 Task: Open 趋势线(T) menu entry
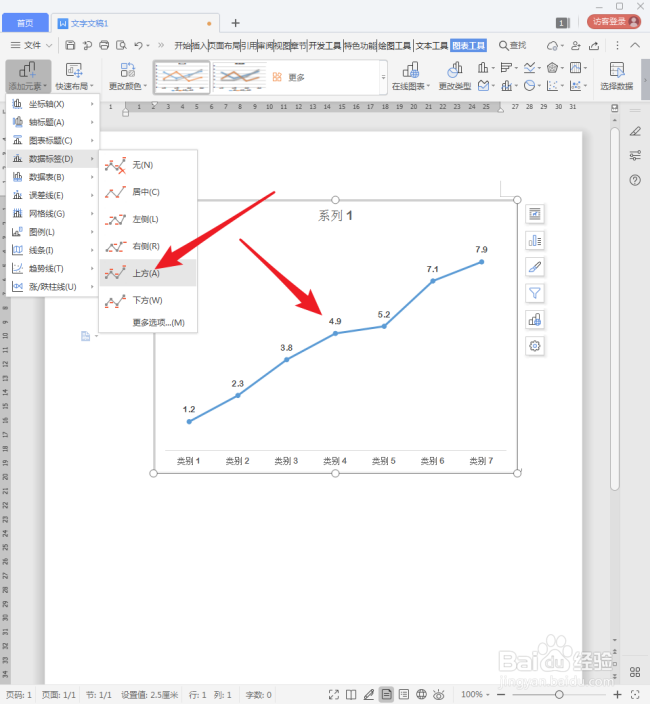click(53, 268)
